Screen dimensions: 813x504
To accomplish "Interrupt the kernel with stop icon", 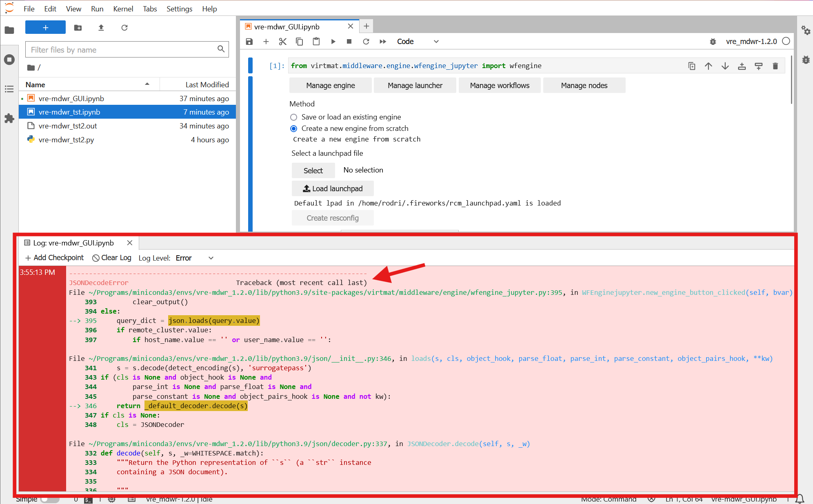I will (349, 42).
